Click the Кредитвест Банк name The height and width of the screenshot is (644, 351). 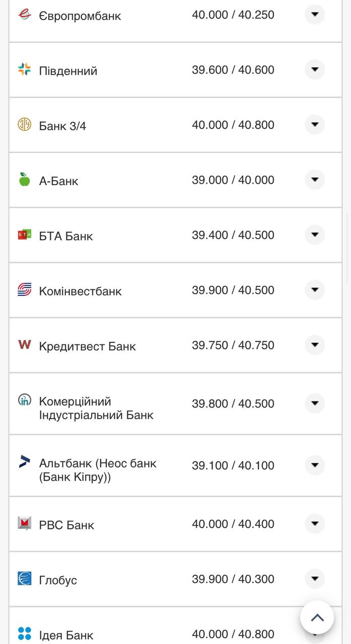[x=87, y=346]
